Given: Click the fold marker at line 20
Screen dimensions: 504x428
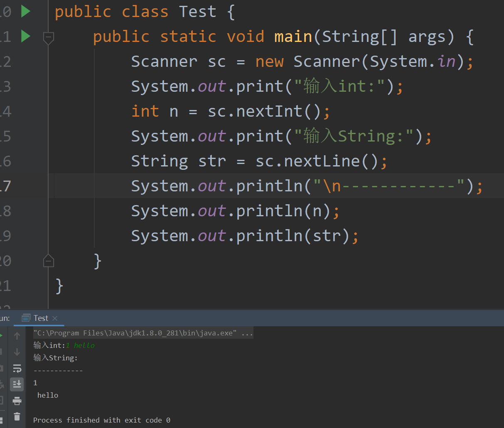Looking at the screenshot, I should click(x=48, y=261).
